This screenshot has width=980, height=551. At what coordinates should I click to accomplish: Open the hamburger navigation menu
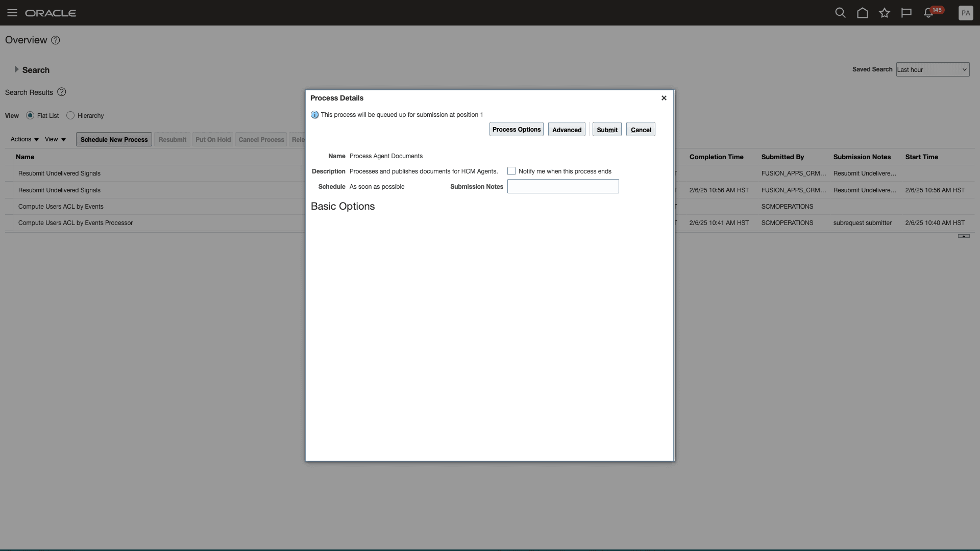(x=12, y=13)
